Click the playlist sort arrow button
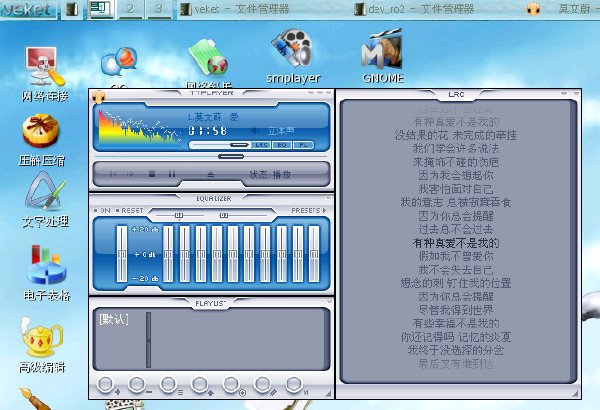This screenshot has width=600, height=410. tap(200, 385)
